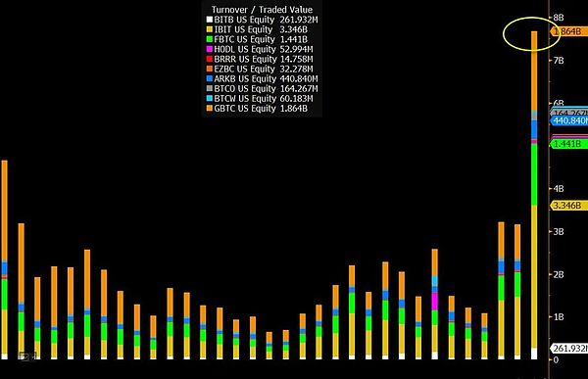Image resolution: width=588 pixels, height=379 pixels.
Task: Select legend text 'HODL US Equity 52.994M'
Action: 264,49
